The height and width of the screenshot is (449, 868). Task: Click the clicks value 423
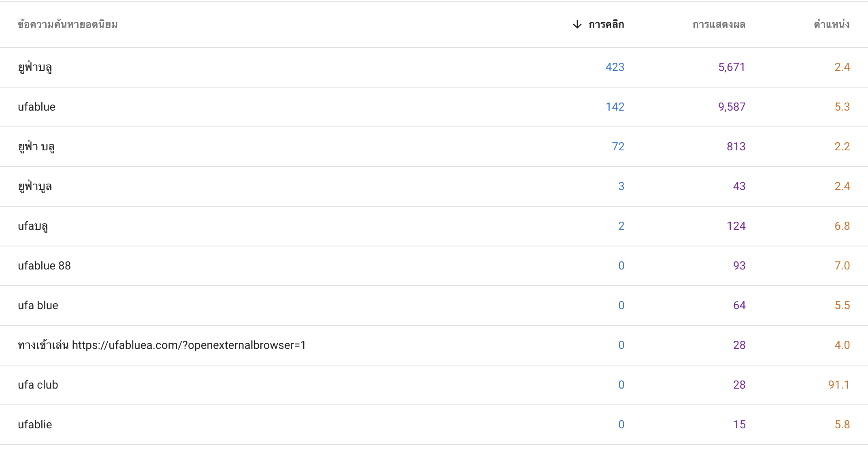(615, 67)
